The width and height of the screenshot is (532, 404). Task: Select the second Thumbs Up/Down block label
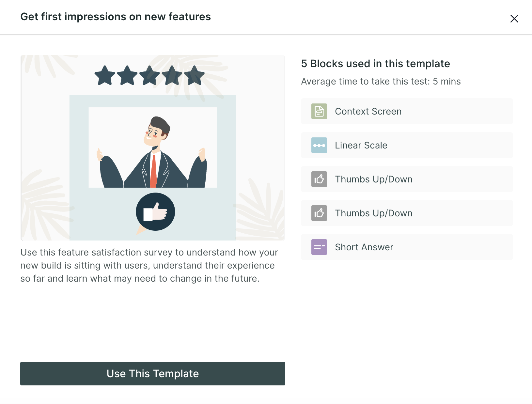point(374,213)
